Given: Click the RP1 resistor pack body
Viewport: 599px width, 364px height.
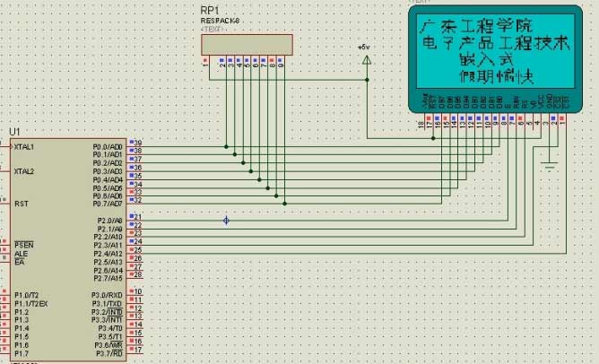Looking at the screenshot, I should tap(247, 45).
